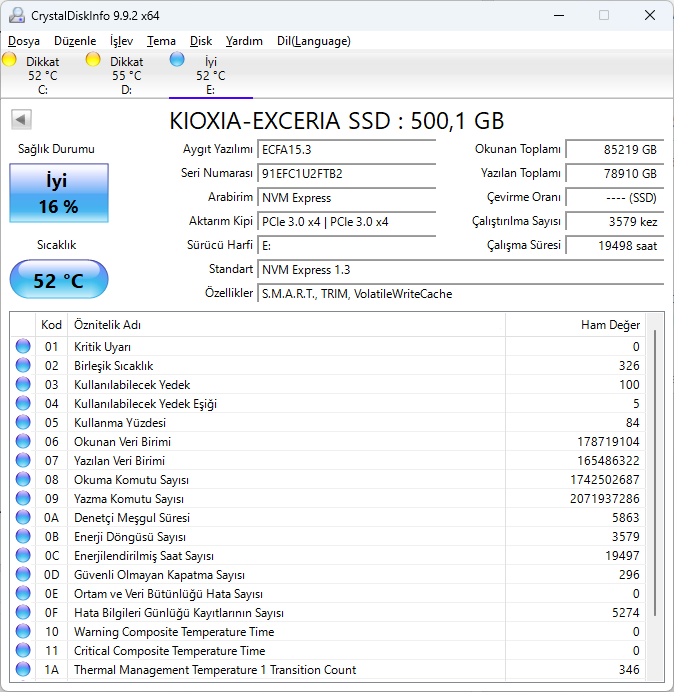Click raw value 165486322
The height and width of the screenshot is (692, 674).
coord(608,461)
